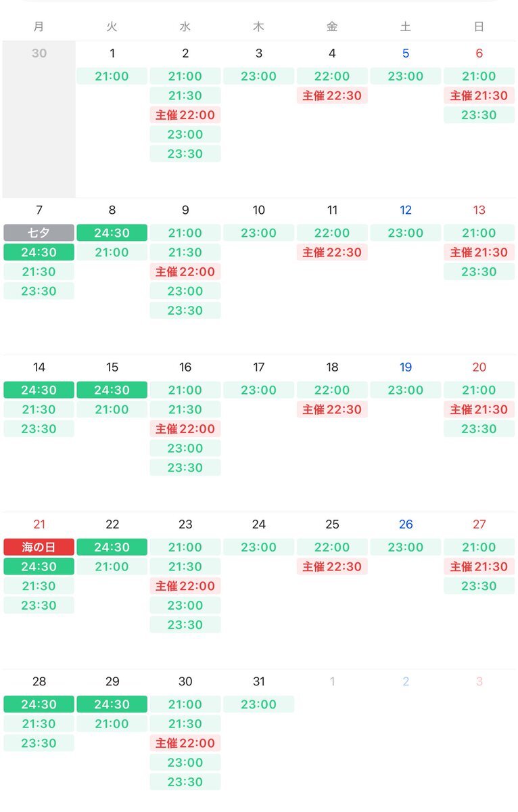Open the 主催22:30 event on day 11
Image resolution: width=518 pixels, height=812 pixels.
(332, 252)
